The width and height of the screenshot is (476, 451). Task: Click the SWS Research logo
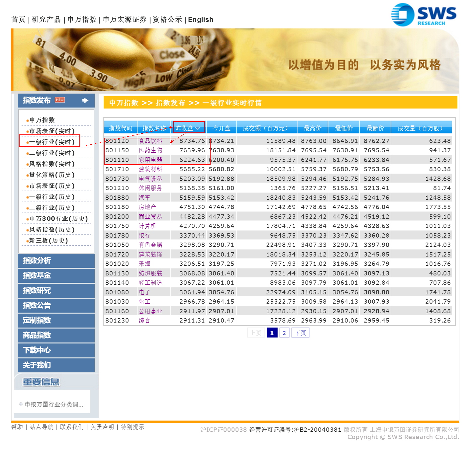pos(424,15)
